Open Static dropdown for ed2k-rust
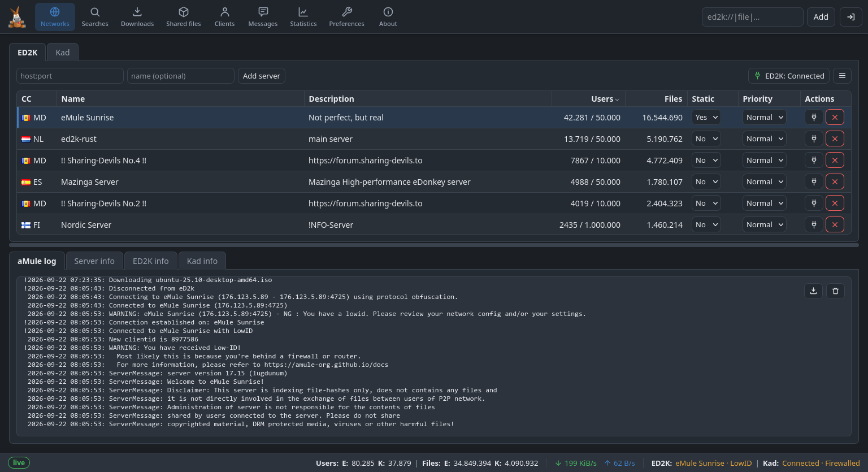 (x=706, y=139)
